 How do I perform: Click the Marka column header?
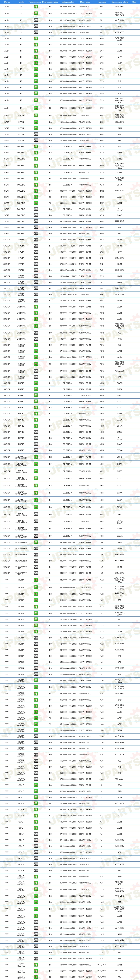click(x=7, y=2)
